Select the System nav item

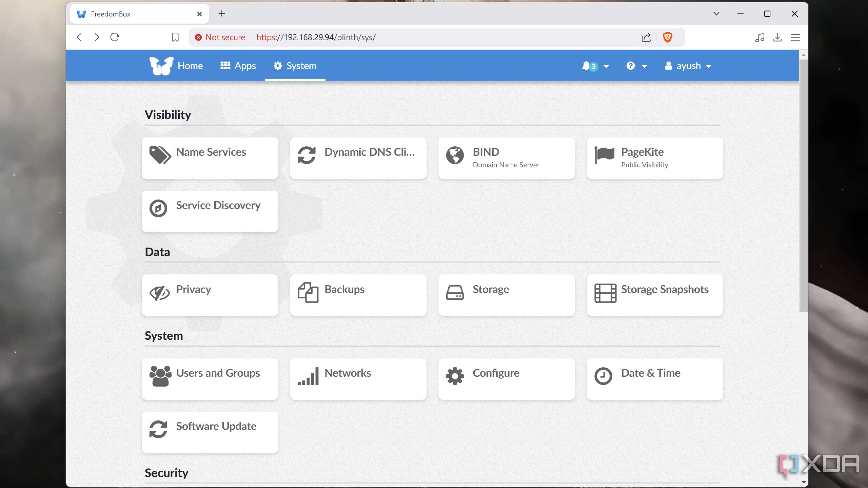(295, 66)
